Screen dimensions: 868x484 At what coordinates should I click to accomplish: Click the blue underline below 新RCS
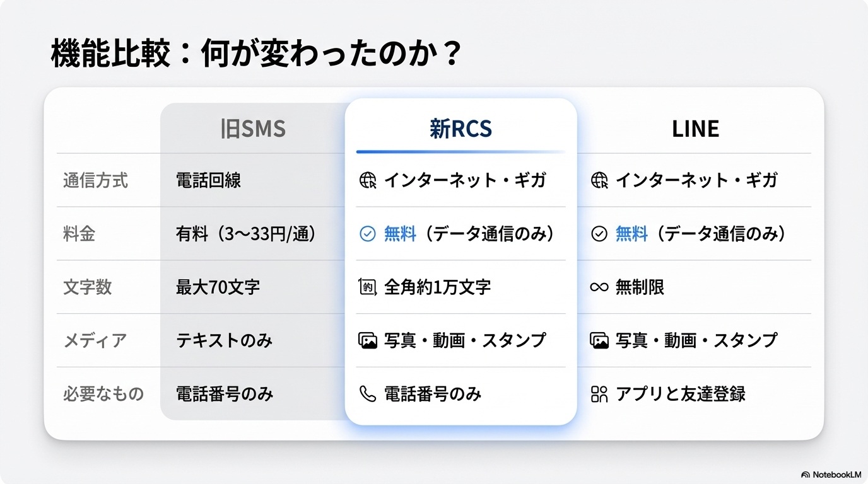460,152
